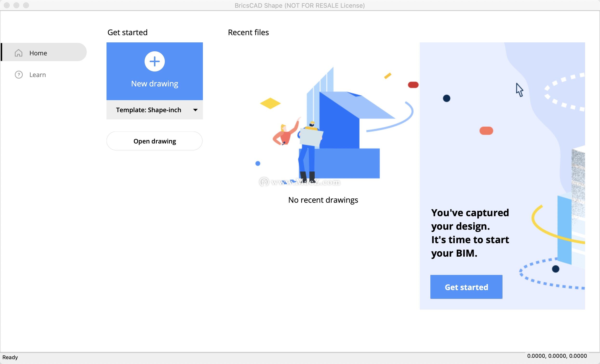Click the Home house icon
This screenshot has width=600, height=364.
coord(19,53)
